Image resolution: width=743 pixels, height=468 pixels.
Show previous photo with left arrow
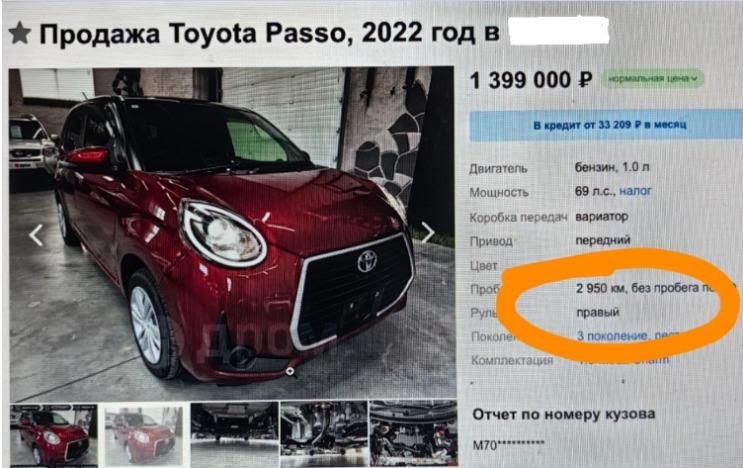(x=36, y=235)
